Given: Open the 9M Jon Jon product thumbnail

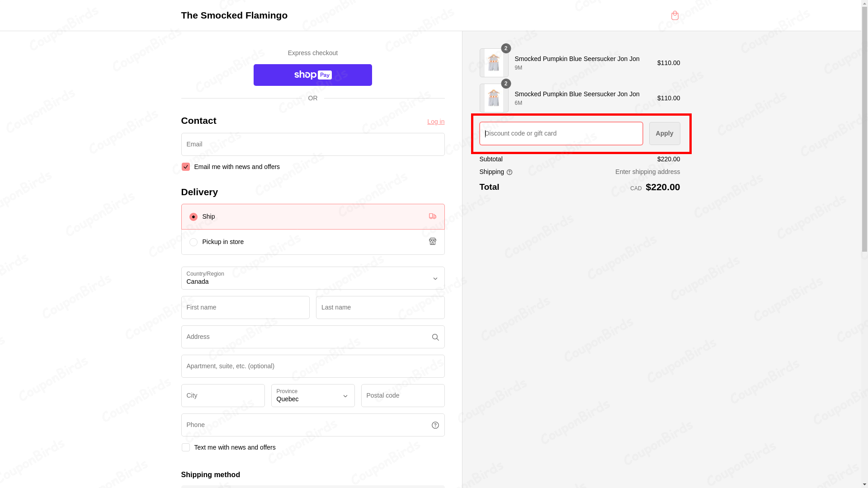Looking at the screenshot, I should (x=494, y=63).
